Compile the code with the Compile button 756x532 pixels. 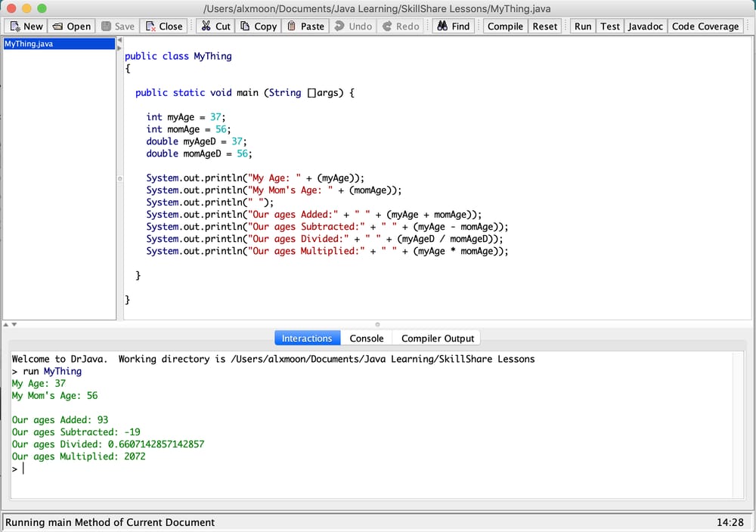[x=505, y=26]
